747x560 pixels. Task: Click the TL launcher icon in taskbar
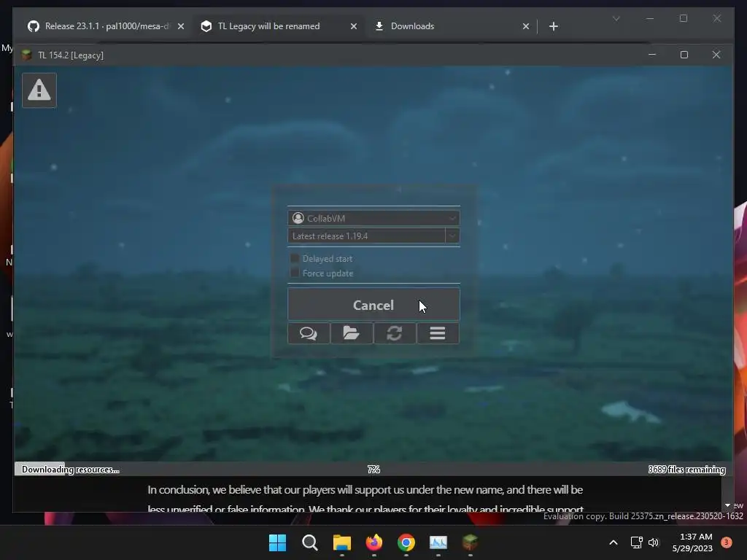(471, 542)
